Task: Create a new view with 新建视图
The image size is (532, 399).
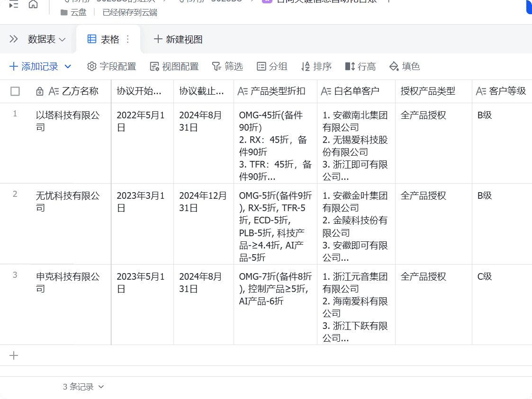Action: click(178, 39)
